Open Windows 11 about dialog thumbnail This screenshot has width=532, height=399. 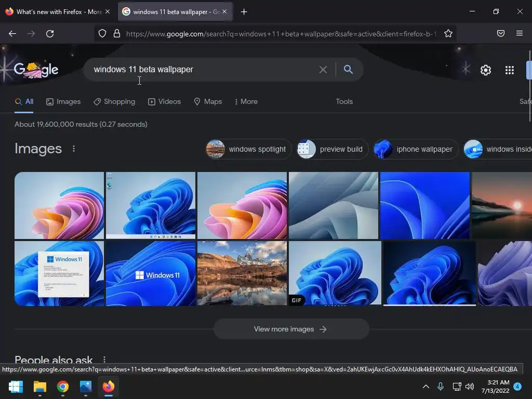pyautogui.click(x=59, y=273)
